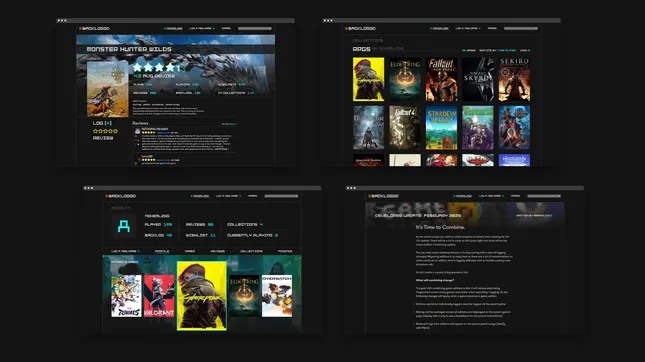The height and width of the screenshot is (362, 645).
Task: Open Fallout New Vegas cover in RPGs collection
Action: (x=441, y=79)
